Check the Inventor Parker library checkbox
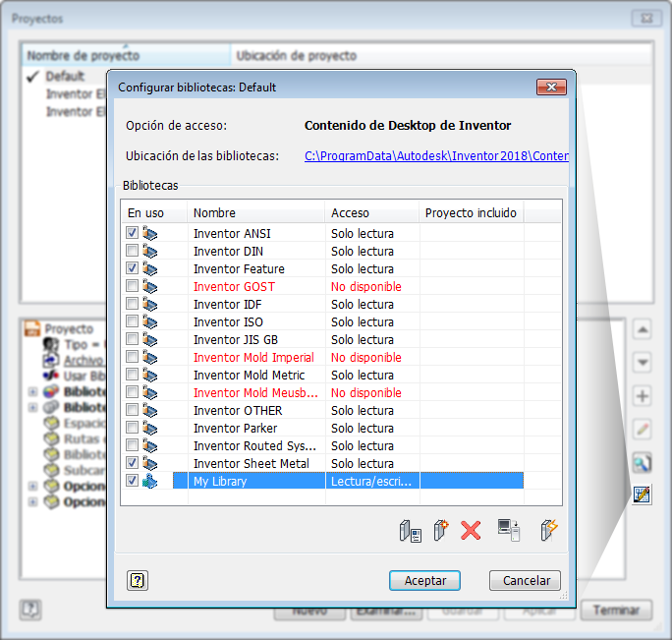 pos(132,428)
